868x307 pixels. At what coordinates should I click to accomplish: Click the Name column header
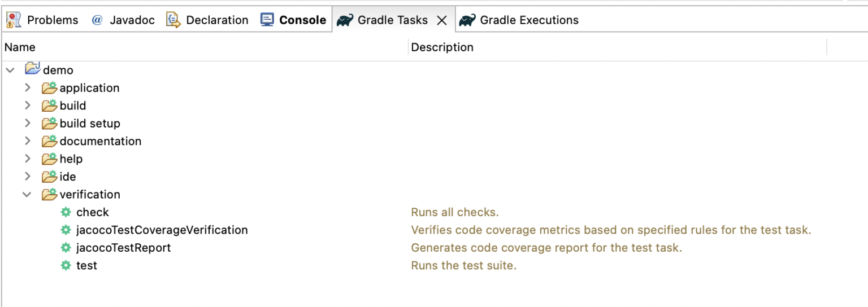coord(20,47)
